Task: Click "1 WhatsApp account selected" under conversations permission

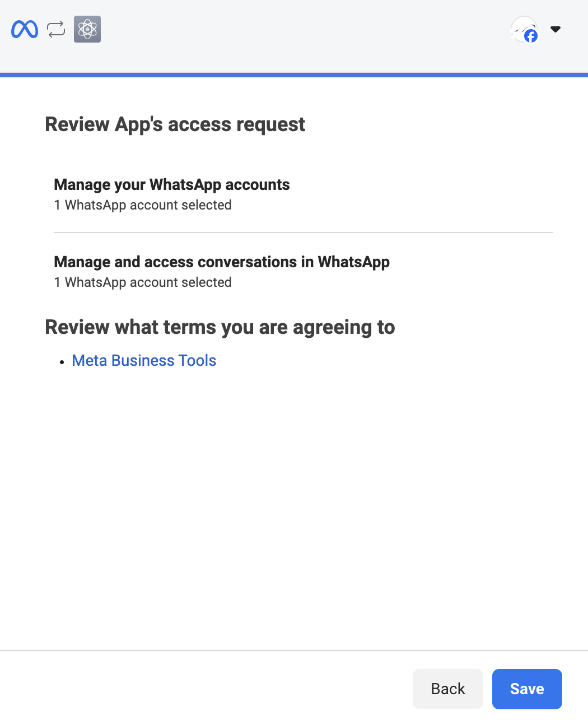Action: [x=143, y=282]
